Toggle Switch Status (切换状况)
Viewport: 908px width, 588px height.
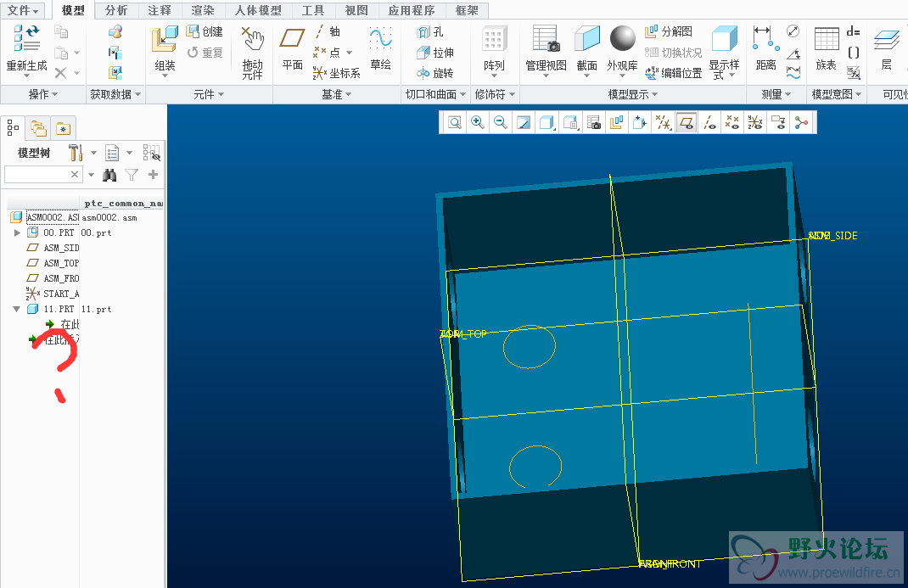pyautogui.click(x=674, y=53)
